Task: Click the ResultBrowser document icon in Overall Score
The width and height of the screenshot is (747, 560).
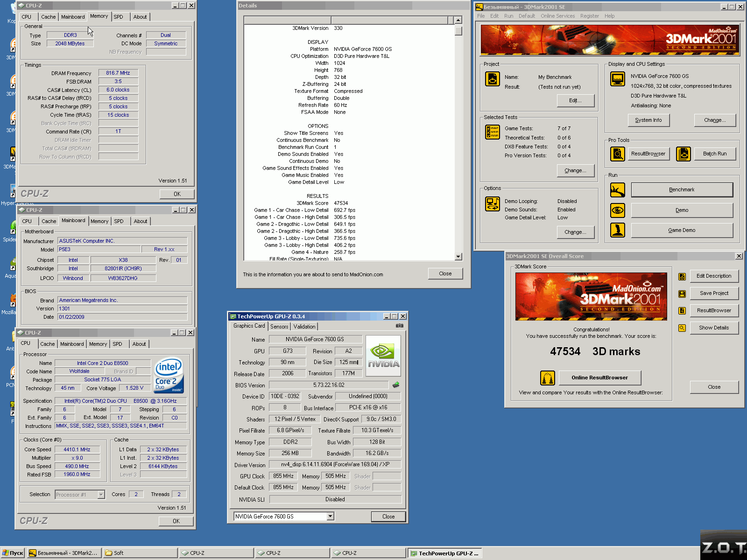Action: pos(682,311)
